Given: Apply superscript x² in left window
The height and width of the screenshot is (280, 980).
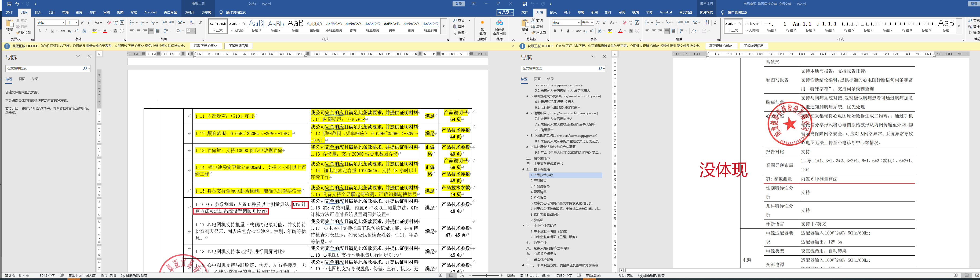Looking at the screenshot, I should [x=76, y=31].
